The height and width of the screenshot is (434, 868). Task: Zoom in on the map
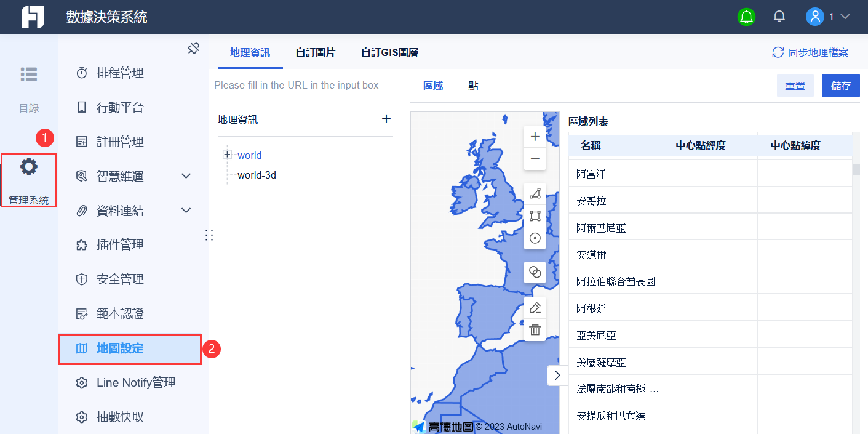coord(535,137)
